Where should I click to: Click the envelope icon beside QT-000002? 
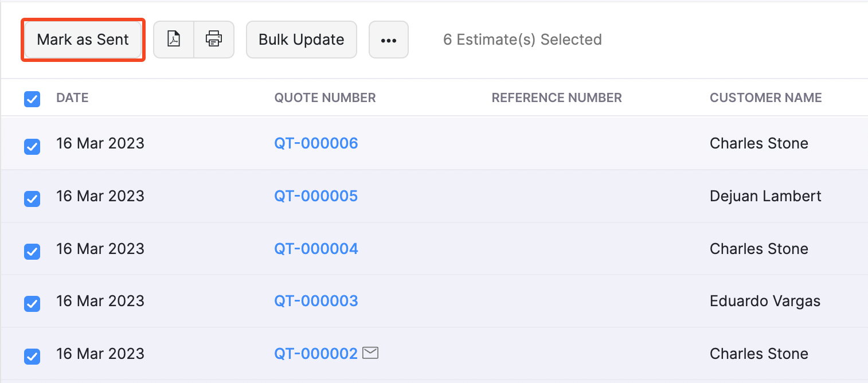pyautogui.click(x=371, y=353)
